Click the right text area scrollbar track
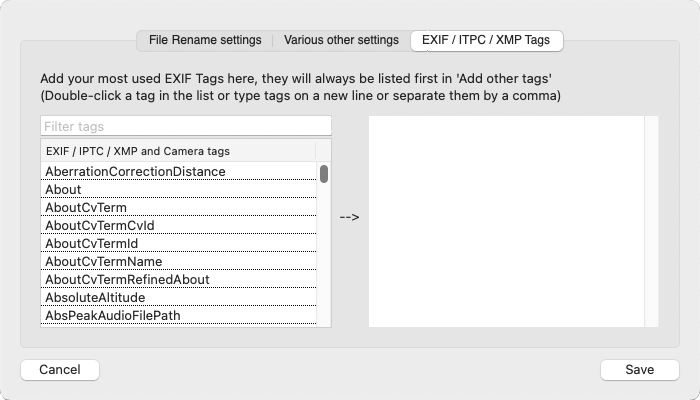Viewport: 700px width, 400px height. (651, 220)
